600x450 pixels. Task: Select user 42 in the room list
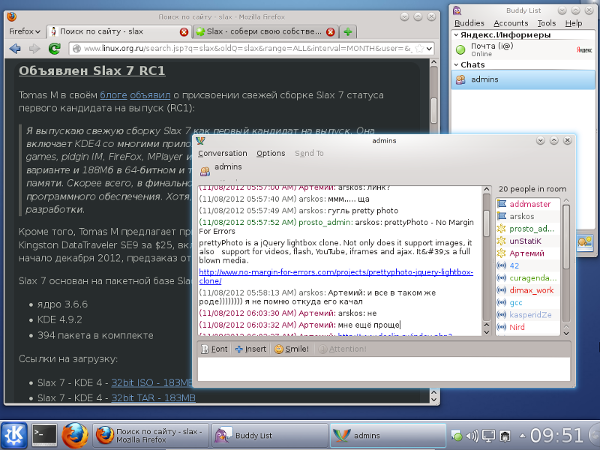click(528, 266)
